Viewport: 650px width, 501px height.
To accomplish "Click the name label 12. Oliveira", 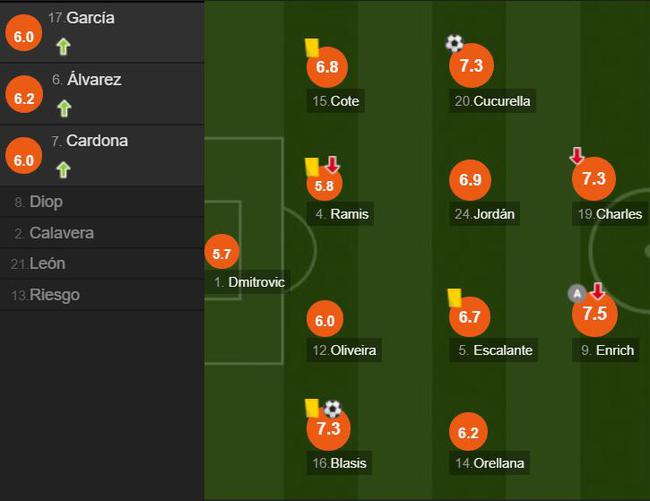I will coord(344,350).
